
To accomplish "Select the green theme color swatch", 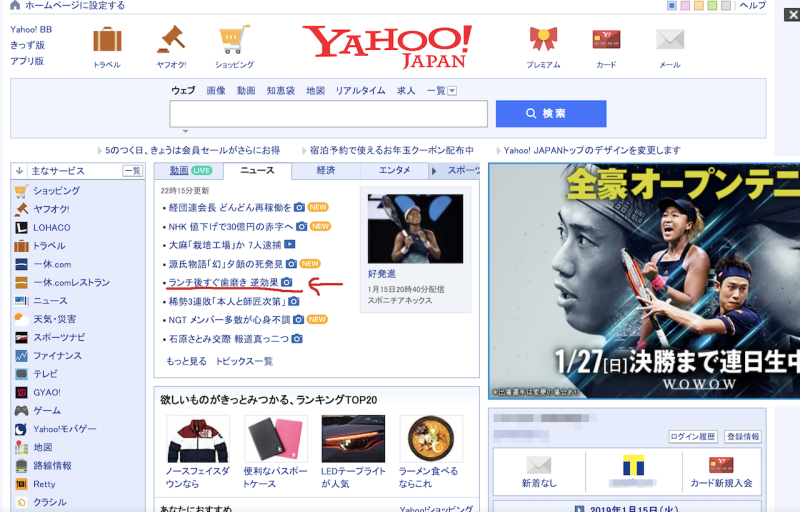I will tap(713, 6).
